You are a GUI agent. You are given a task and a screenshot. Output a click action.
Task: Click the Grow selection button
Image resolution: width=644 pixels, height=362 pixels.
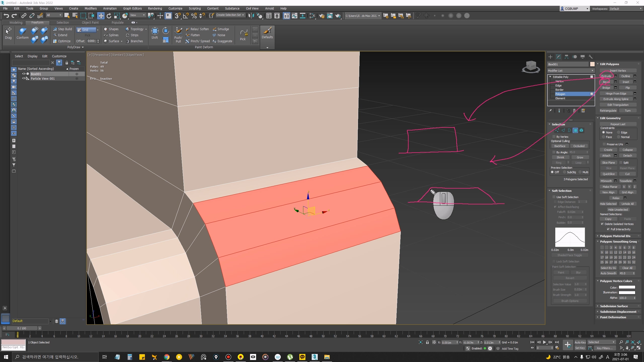(580, 157)
